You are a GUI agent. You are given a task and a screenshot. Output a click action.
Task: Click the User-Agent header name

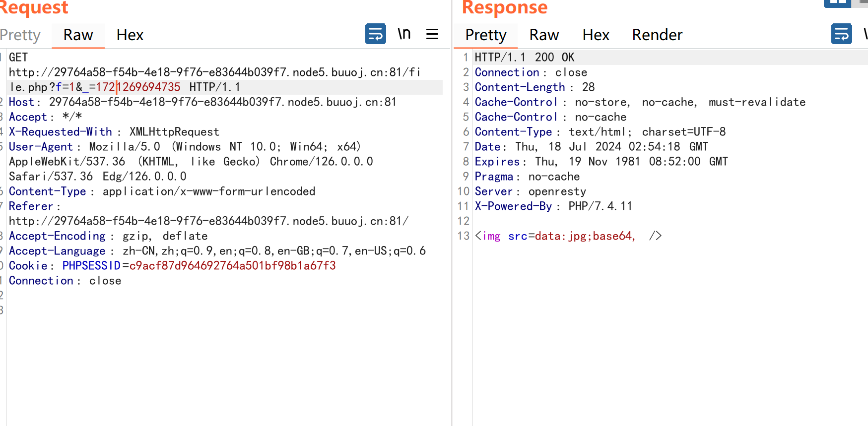pos(41,147)
